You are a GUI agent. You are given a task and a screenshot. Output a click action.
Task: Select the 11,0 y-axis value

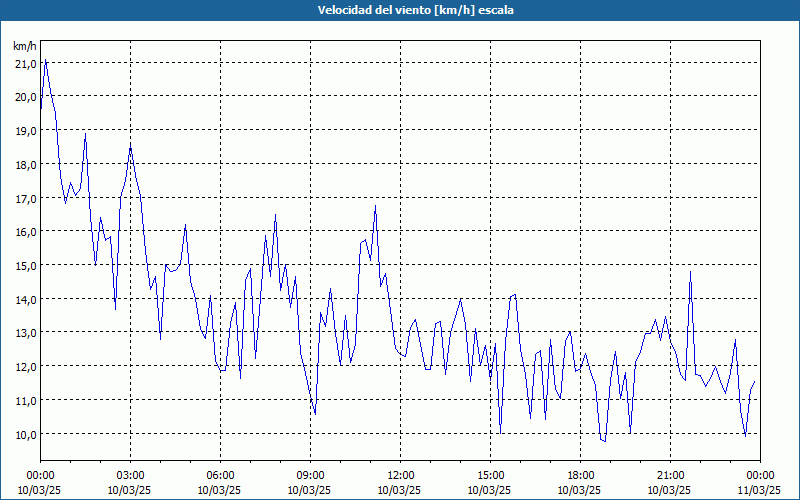click(x=27, y=401)
